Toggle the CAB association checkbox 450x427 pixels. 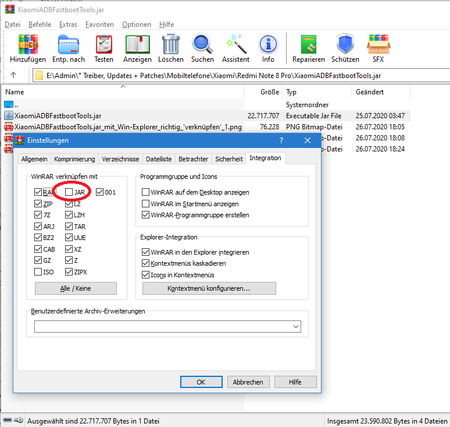tap(38, 249)
